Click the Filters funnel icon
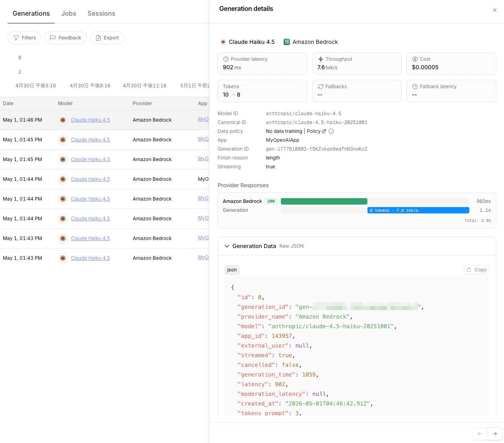The height and width of the screenshot is (443, 504). click(x=16, y=38)
